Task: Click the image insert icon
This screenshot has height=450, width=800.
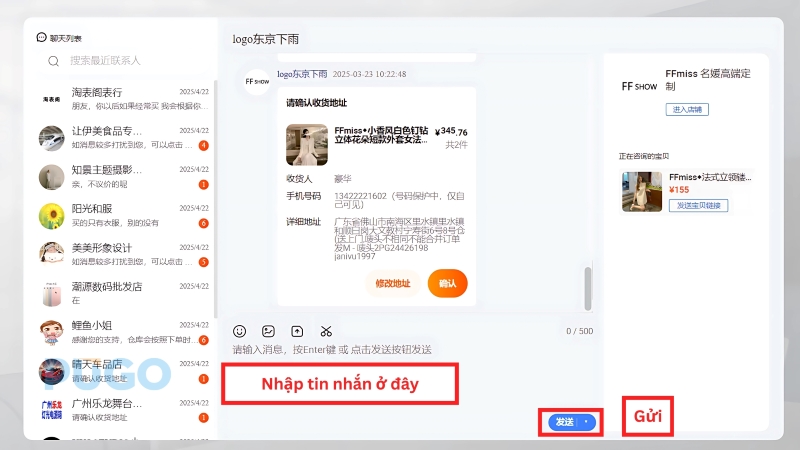Action: 268,331
